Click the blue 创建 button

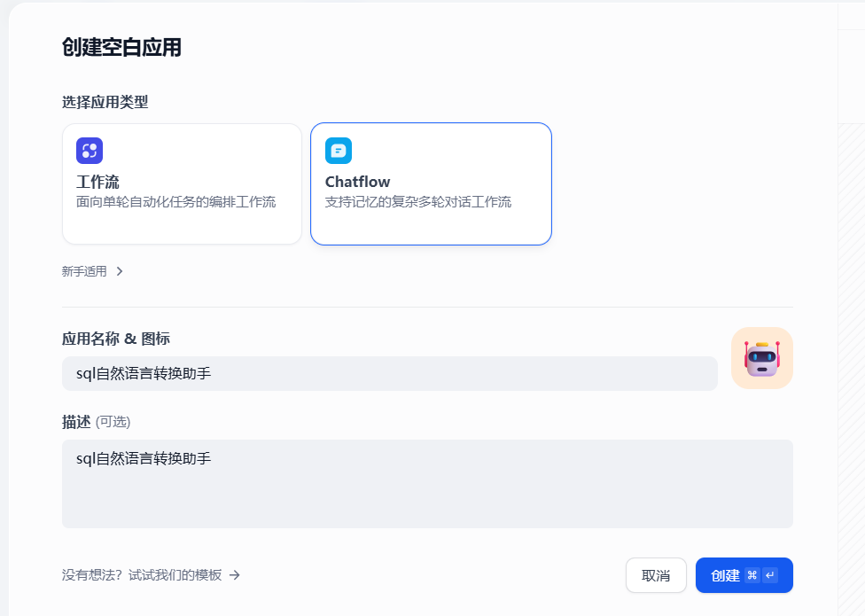pyautogui.click(x=744, y=575)
